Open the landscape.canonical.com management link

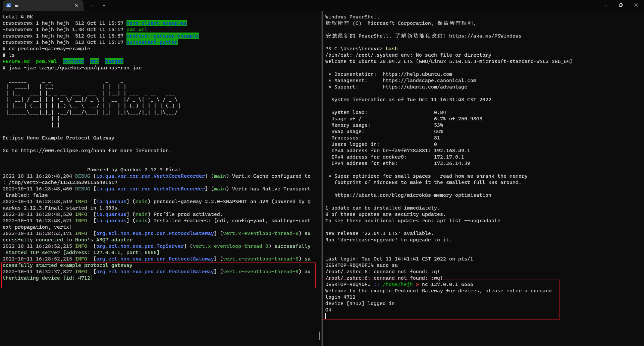pyautogui.click(x=429, y=80)
